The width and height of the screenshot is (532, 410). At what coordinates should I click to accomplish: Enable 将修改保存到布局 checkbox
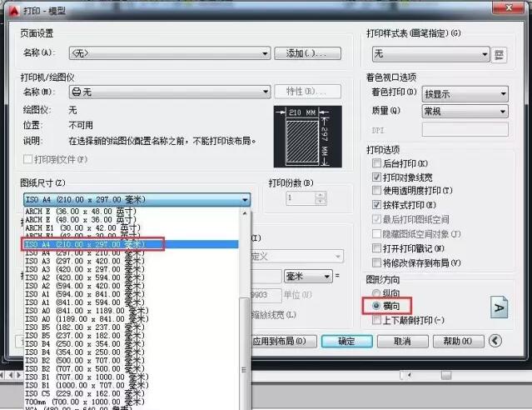(376, 262)
